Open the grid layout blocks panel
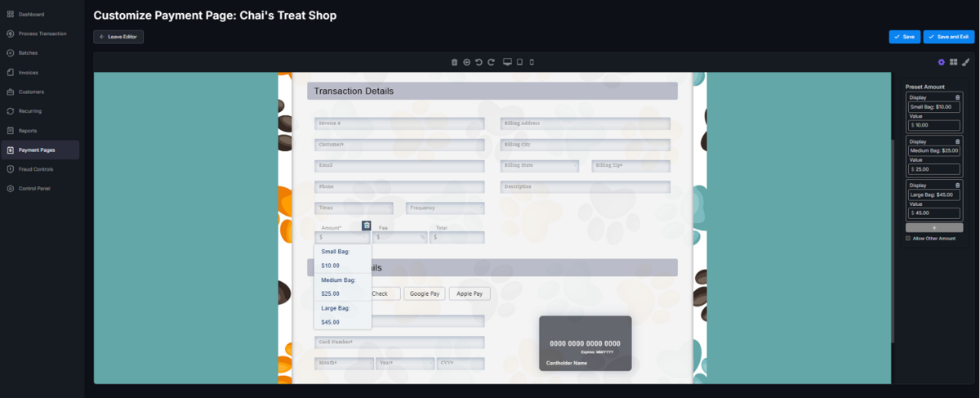Image resolution: width=980 pixels, height=398 pixels. tap(953, 62)
